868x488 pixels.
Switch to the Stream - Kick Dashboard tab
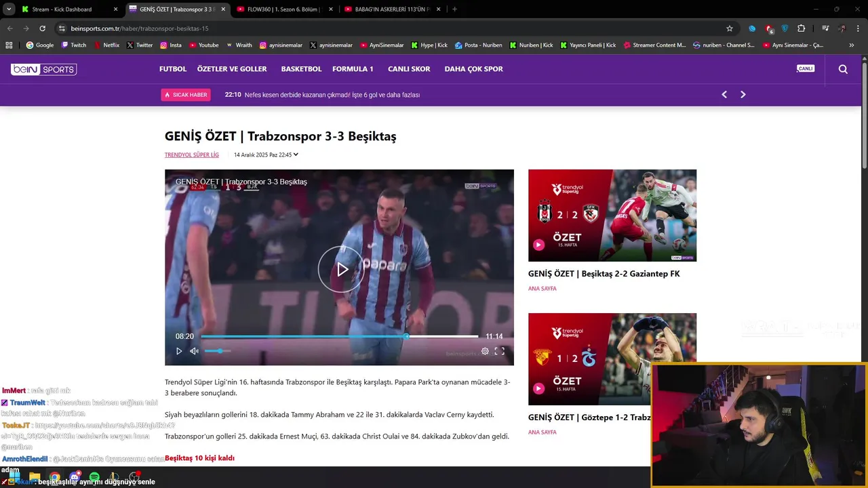pos(70,9)
